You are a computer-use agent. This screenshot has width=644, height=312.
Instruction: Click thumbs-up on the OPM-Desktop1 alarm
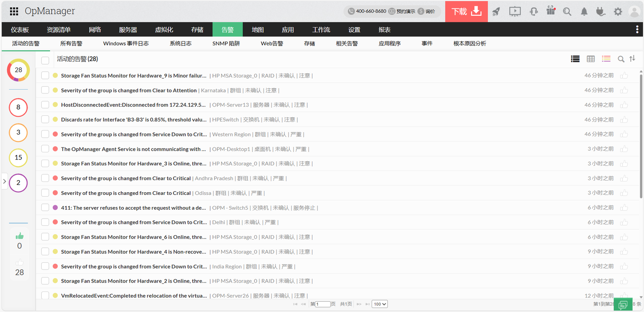click(x=624, y=149)
